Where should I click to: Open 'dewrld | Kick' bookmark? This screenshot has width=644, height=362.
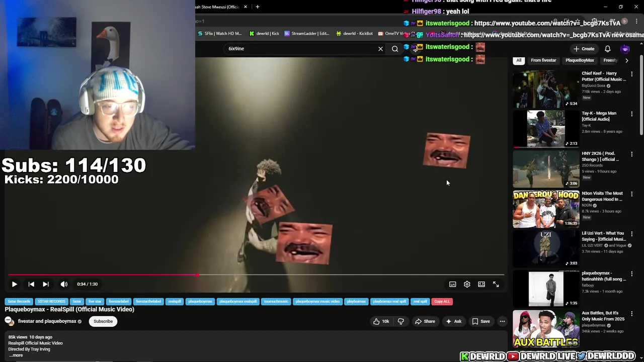click(x=264, y=34)
